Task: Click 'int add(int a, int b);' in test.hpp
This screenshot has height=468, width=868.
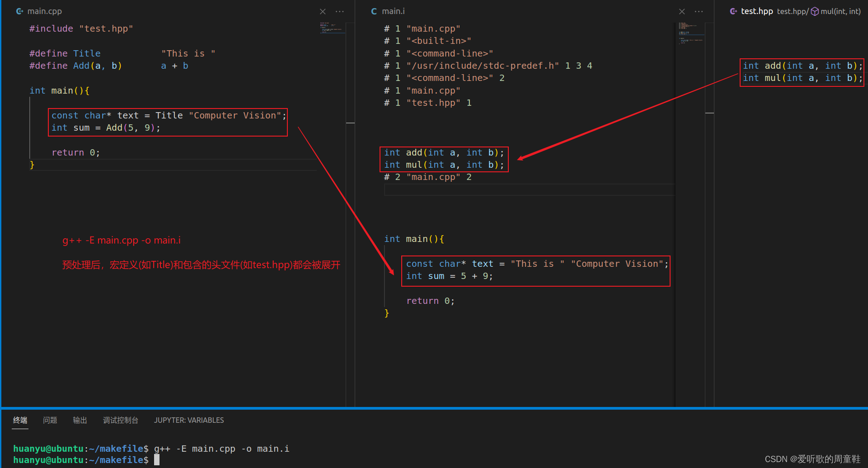Action: click(x=803, y=66)
